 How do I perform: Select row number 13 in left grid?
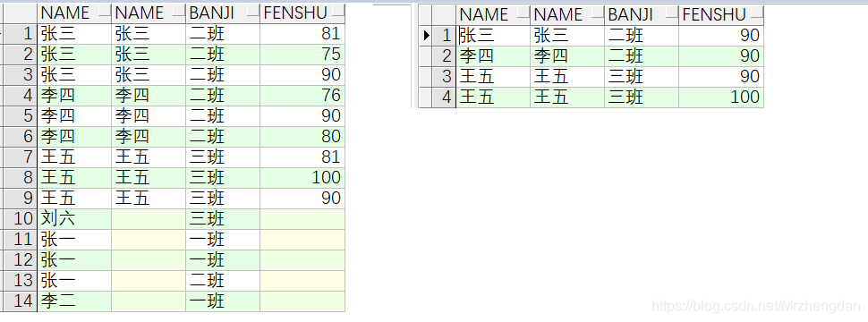pyautogui.click(x=21, y=281)
